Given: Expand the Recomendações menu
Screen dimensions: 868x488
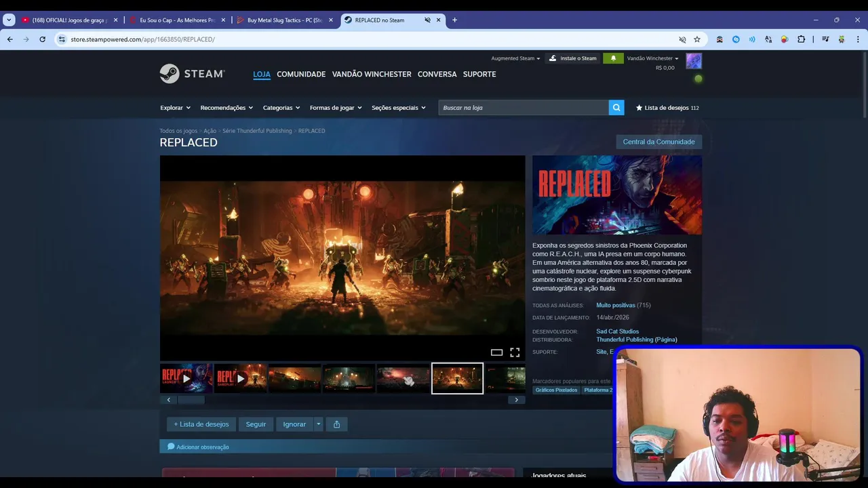Looking at the screenshot, I should pyautogui.click(x=226, y=108).
